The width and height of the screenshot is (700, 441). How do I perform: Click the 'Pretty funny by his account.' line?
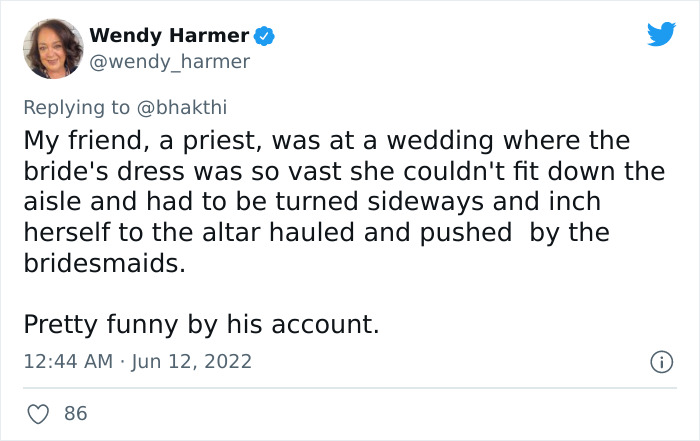tap(201, 324)
